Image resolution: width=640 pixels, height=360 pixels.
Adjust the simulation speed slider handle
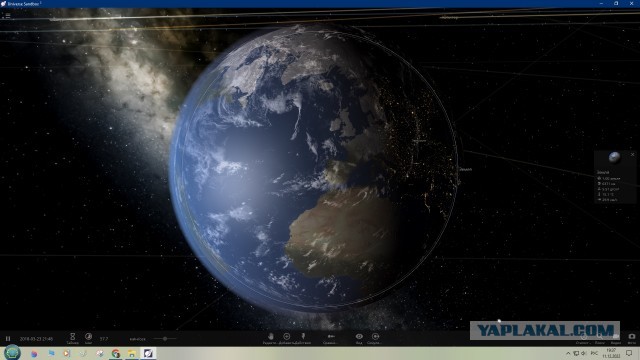coord(165,338)
